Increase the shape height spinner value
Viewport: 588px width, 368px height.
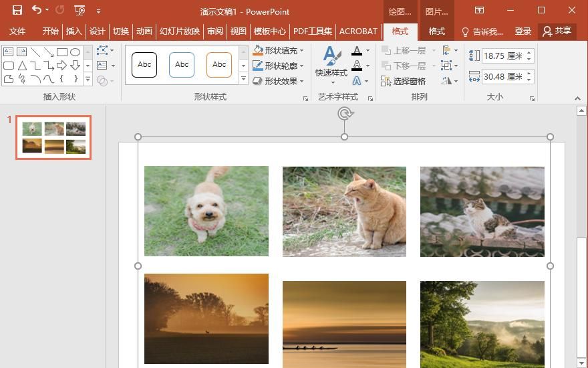pyautogui.click(x=529, y=52)
